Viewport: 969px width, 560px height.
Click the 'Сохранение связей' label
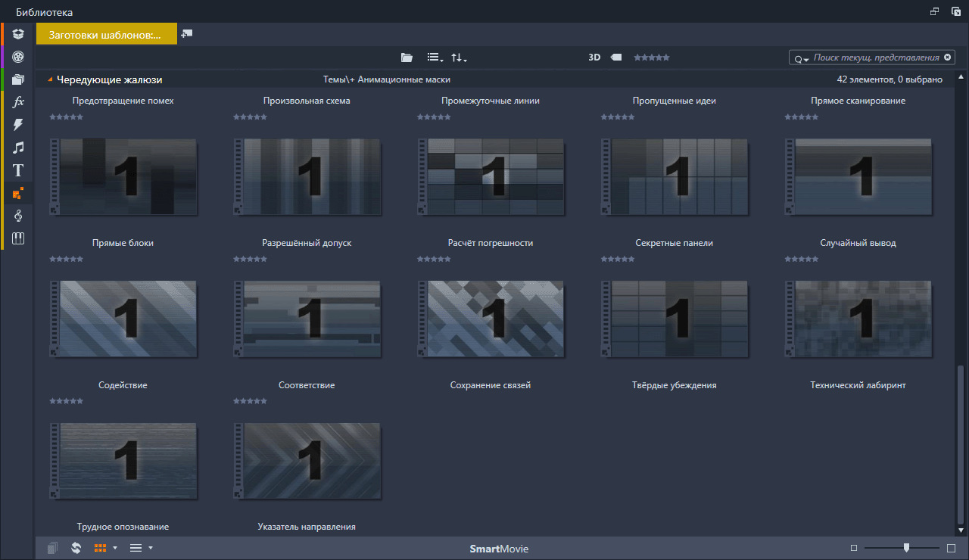[491, 385]
